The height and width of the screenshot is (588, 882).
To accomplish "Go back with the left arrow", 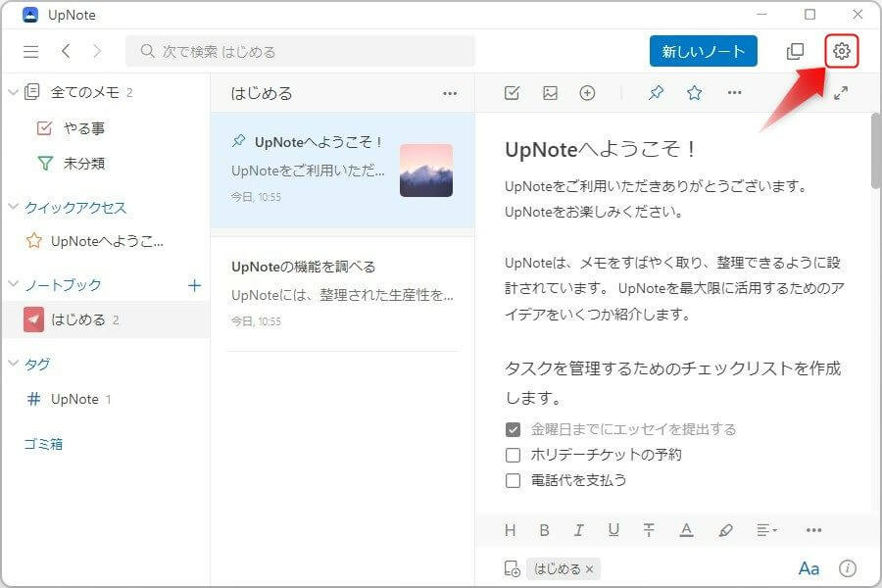I will (x=66, y=51).
